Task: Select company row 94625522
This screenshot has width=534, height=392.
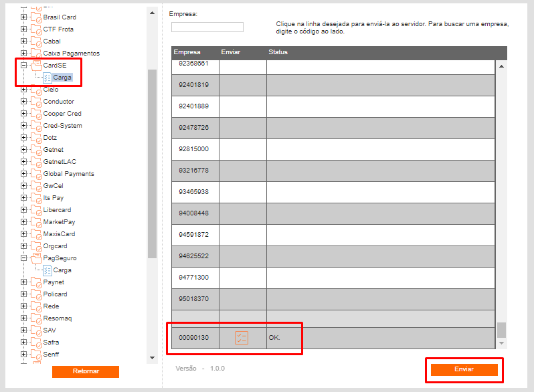Action: (333, 256)
